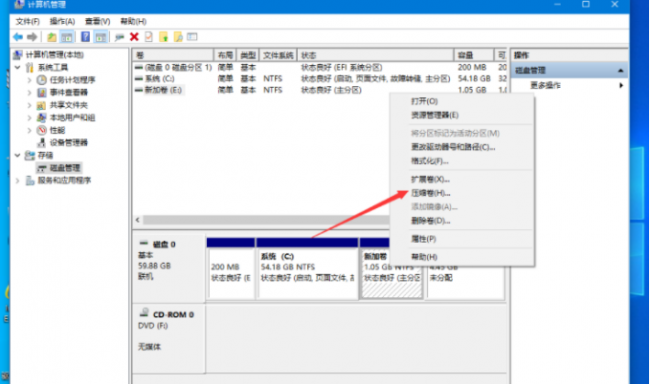650x384 pixels.
Task: Click the yellow document with magnifier icon
Action: point(178,37)
